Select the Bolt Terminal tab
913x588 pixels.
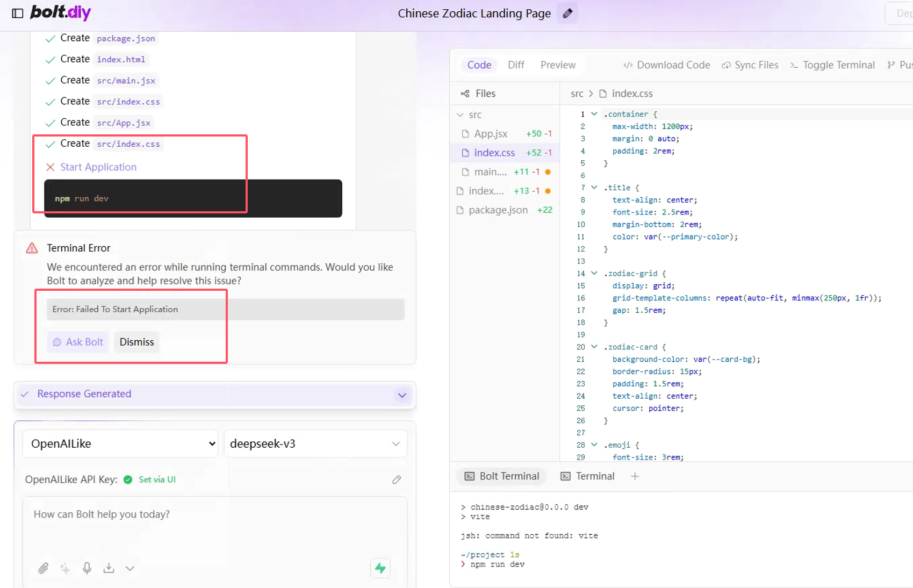(502, 476)
